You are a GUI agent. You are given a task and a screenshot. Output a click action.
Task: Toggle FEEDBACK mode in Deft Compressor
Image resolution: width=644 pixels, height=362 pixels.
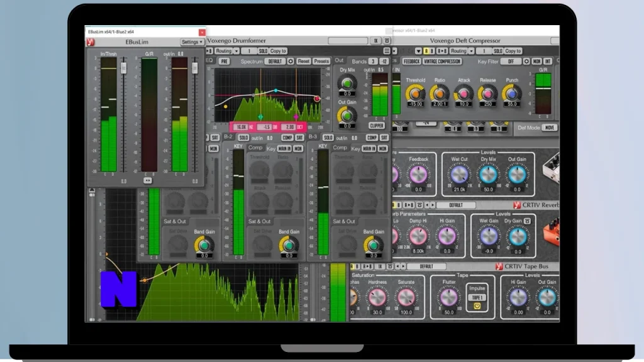[x=411, y=61]
